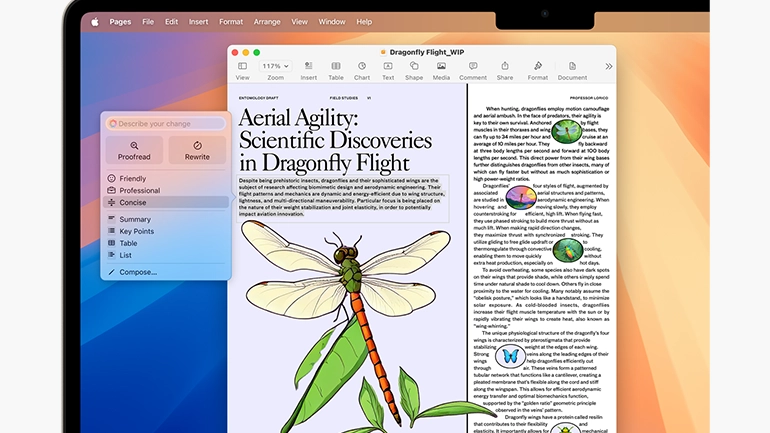The width and height of the screenshot is (770, 433).
Task: Click the Aerial Agility headline text
Action: [335, 140]
